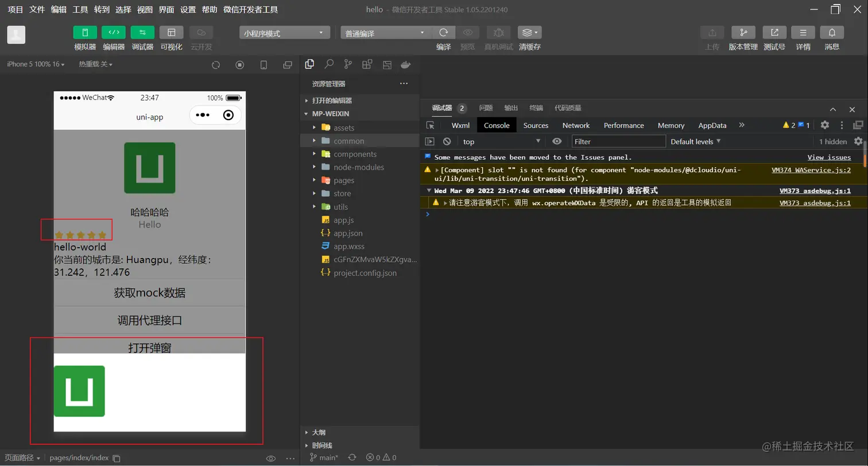Click the console Filter input field
This screenshot has height=466, width=868.
(619, 141)
